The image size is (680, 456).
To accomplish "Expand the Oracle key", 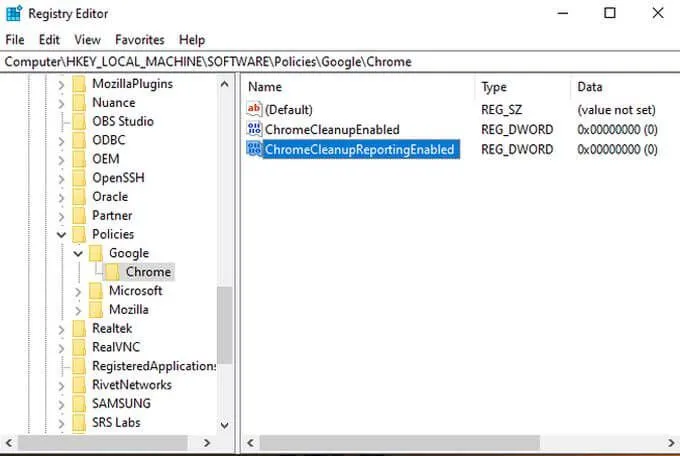I will coord(61,197).
